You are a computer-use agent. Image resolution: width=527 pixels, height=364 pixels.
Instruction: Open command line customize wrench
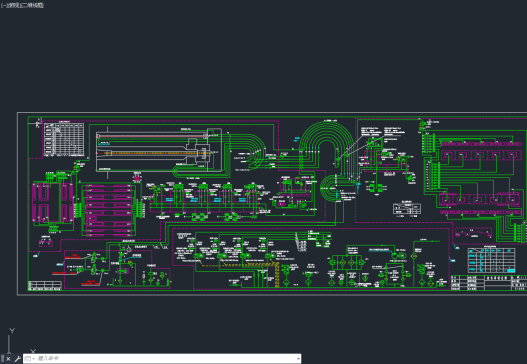(17, 359)
